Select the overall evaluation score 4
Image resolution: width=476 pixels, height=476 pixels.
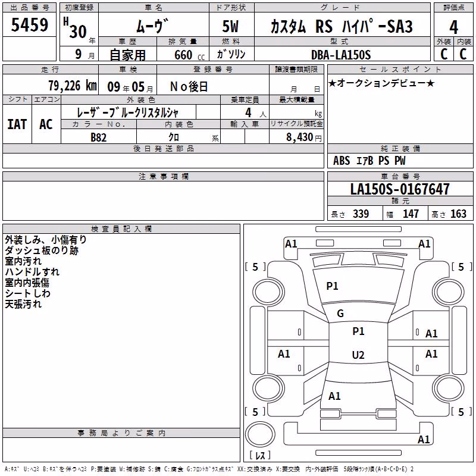tap(453, 27)
